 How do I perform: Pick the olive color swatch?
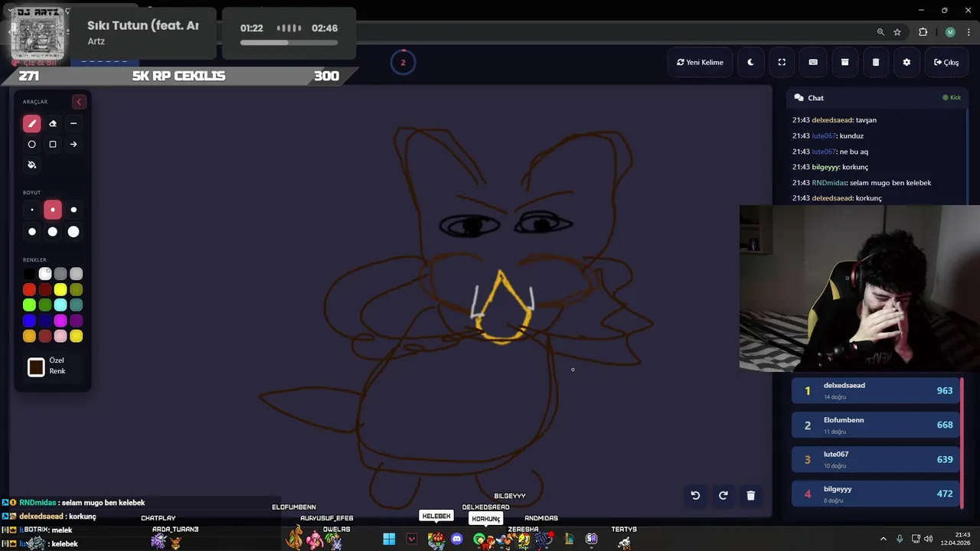pyautogui.click(x=77, y=289)
